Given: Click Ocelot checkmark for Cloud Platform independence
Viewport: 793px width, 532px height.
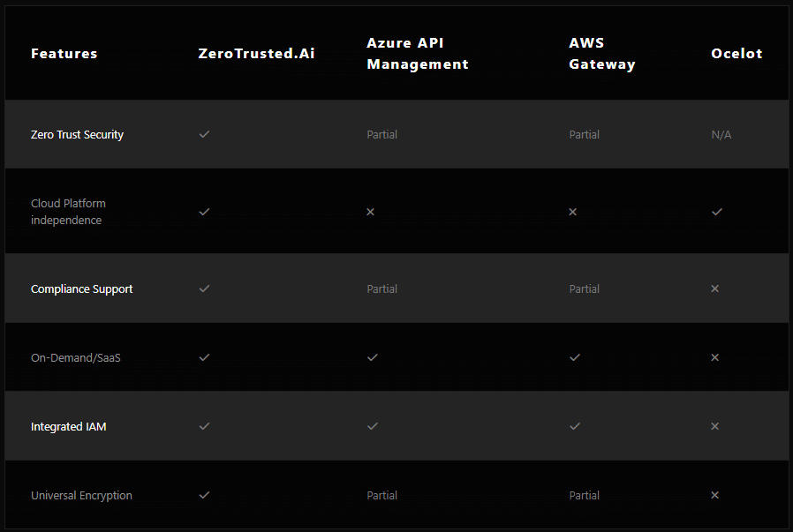Looking at the screenshot, I should tap(717, 212).
